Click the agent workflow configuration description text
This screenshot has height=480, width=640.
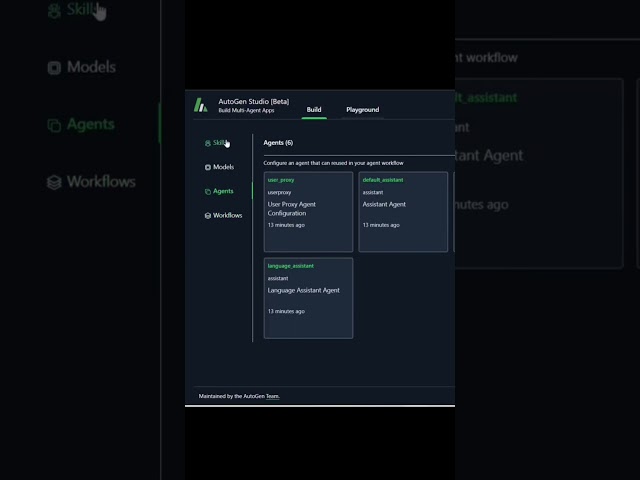tap(333, 163)
